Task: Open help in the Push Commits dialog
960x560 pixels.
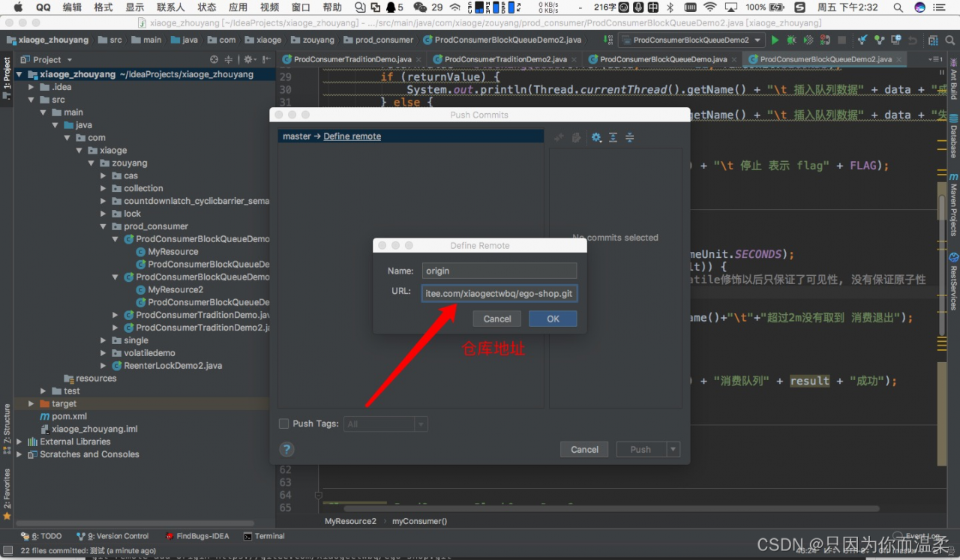Action: click(x=286, y=450)
